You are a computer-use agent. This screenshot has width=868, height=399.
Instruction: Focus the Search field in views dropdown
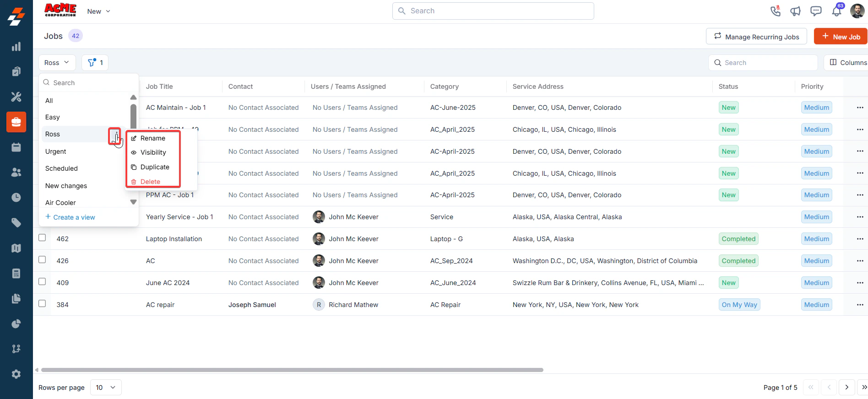[x=89, y=83]
